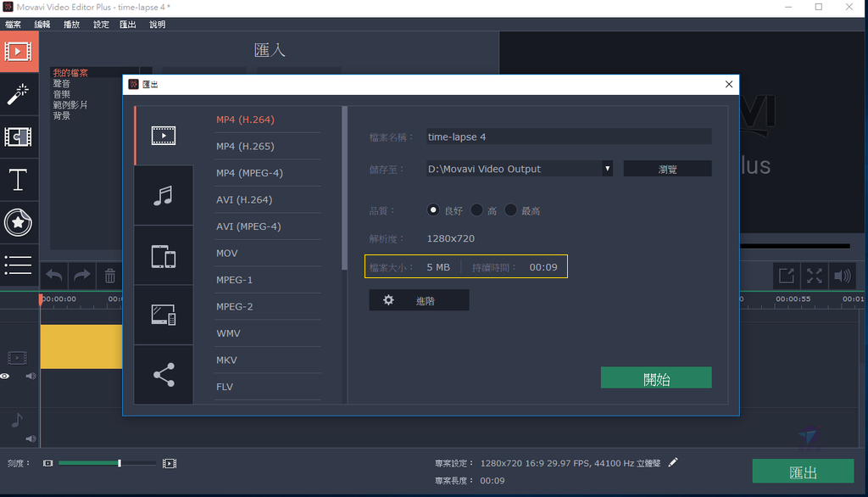Select MP4 (H.264) format
The height and width of the screenshot is (497, 868).
(x=245, y=120)
